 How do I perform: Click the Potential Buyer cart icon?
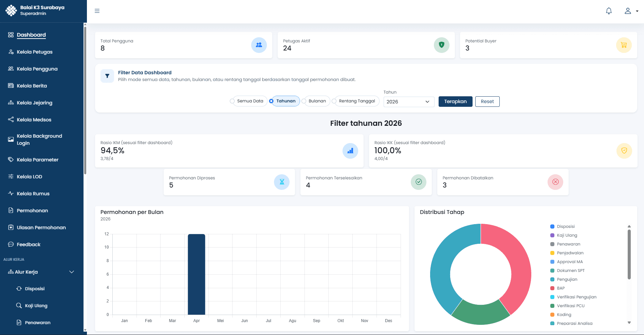coord(624,45)
